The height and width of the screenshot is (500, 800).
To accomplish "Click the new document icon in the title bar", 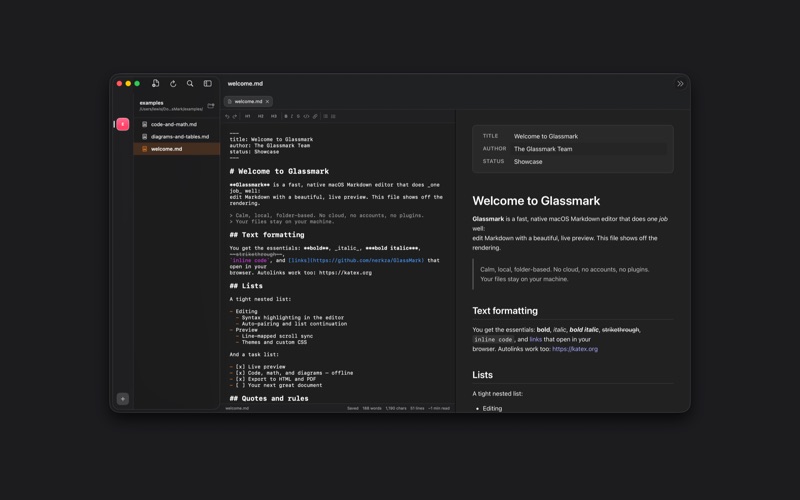I will (156, 83).
